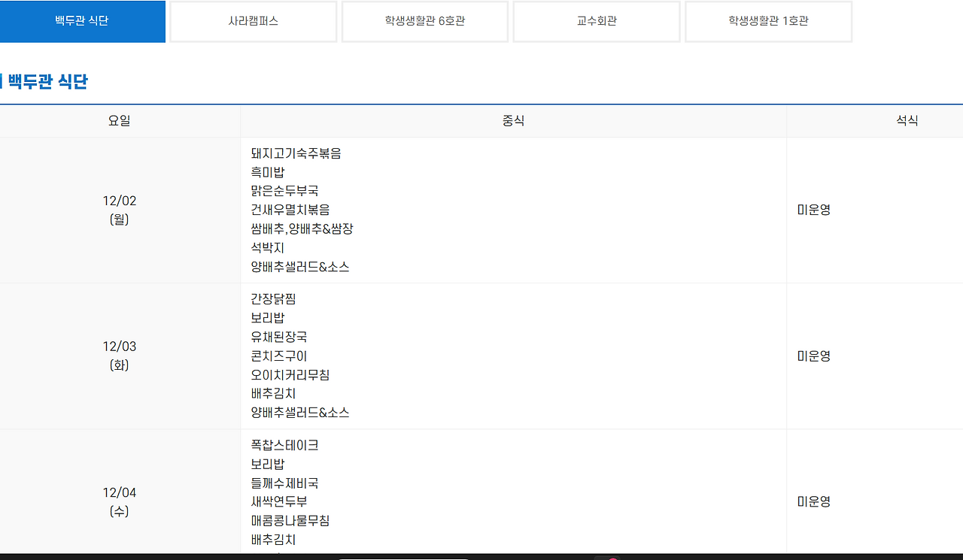Select the 미운영 text for Tuesday dinner
The width and height of the screenshot is (963, 560).
pos(813,356)
